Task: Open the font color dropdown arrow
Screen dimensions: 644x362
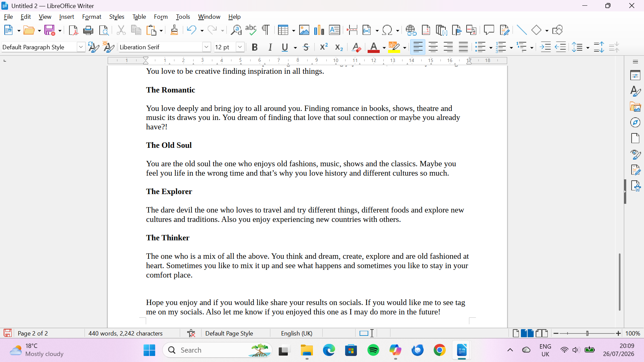Action: point(384,48)
